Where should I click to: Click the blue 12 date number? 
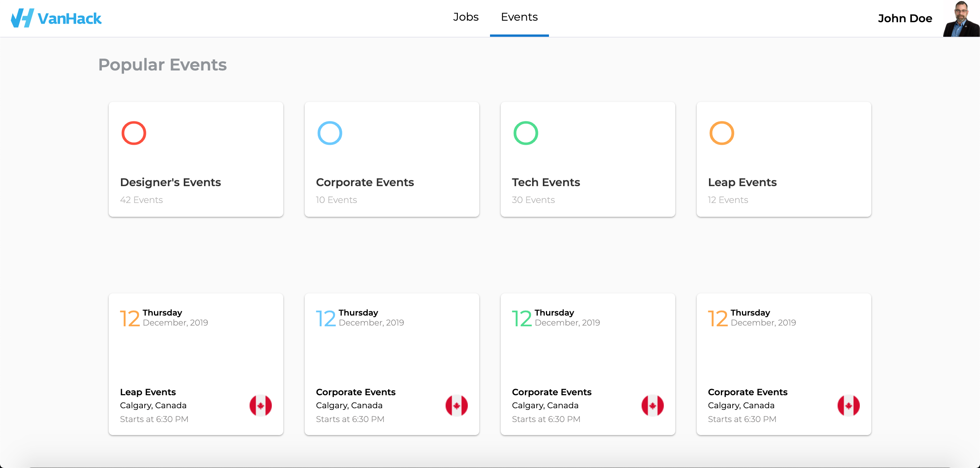[x=326, y=319]
